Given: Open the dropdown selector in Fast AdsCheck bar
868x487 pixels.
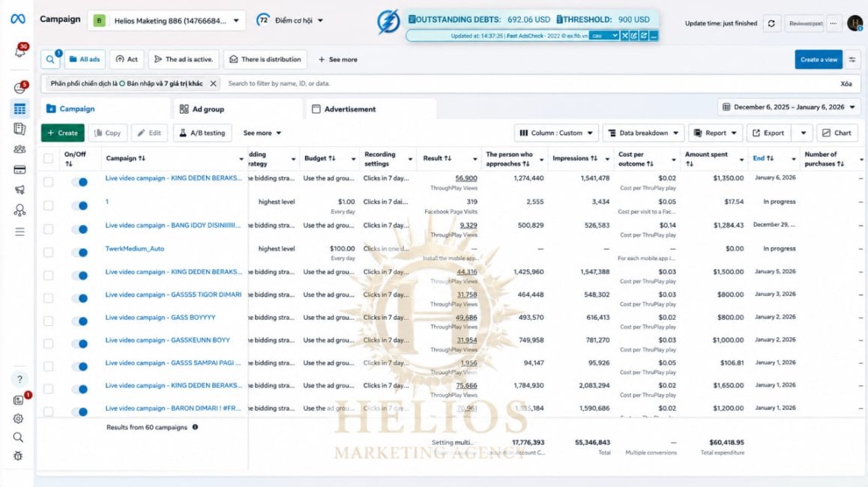Looking at the screenshot, I should [604, 35].
